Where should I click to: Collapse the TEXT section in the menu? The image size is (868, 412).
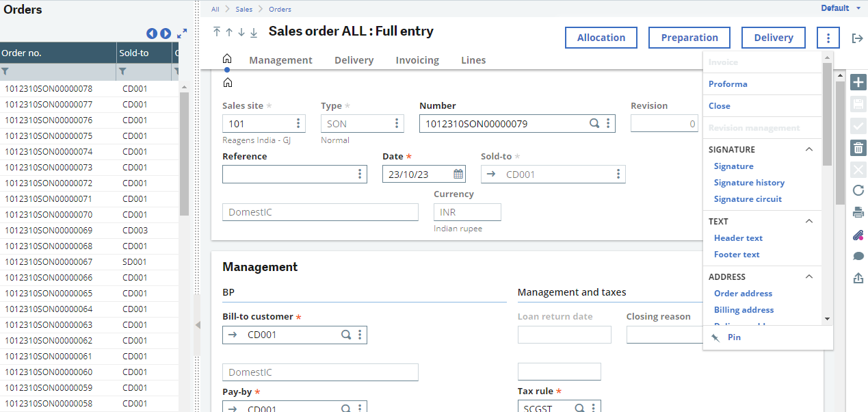[809, 221]
